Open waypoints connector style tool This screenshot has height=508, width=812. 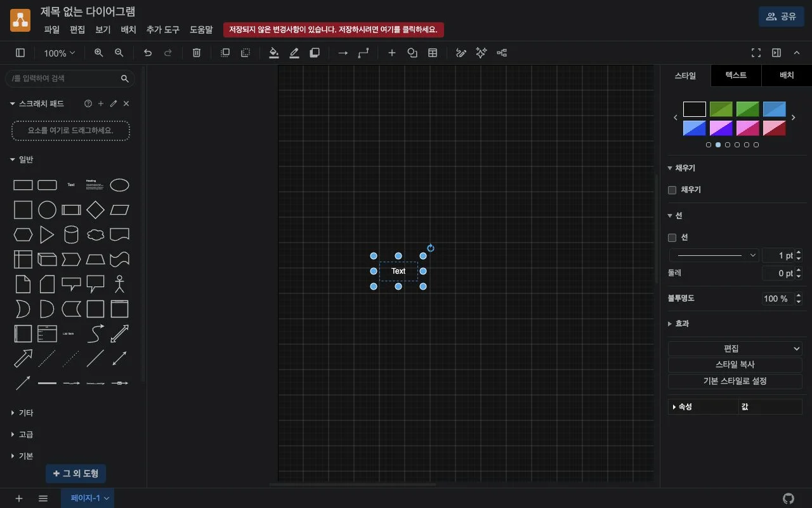(x=363, y=53)
